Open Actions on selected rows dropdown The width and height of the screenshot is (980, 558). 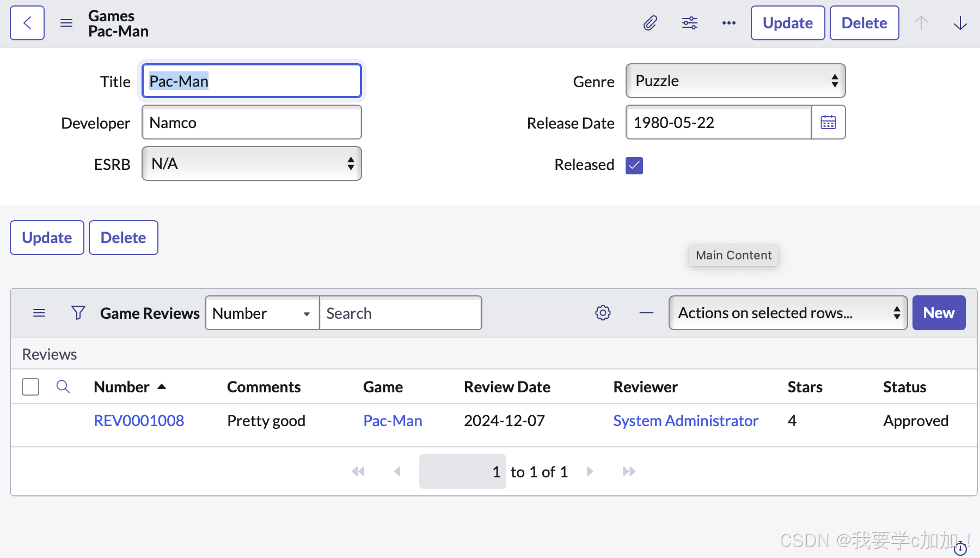point(788,313)
